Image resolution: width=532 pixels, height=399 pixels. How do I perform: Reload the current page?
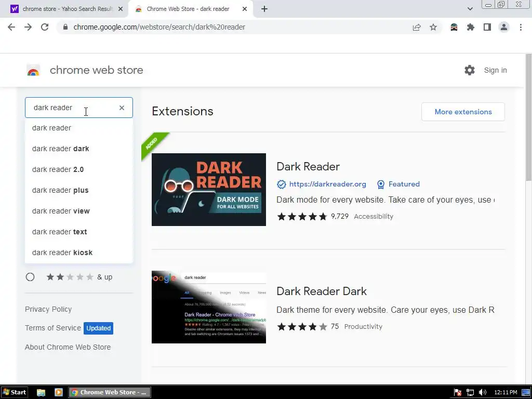45,27
